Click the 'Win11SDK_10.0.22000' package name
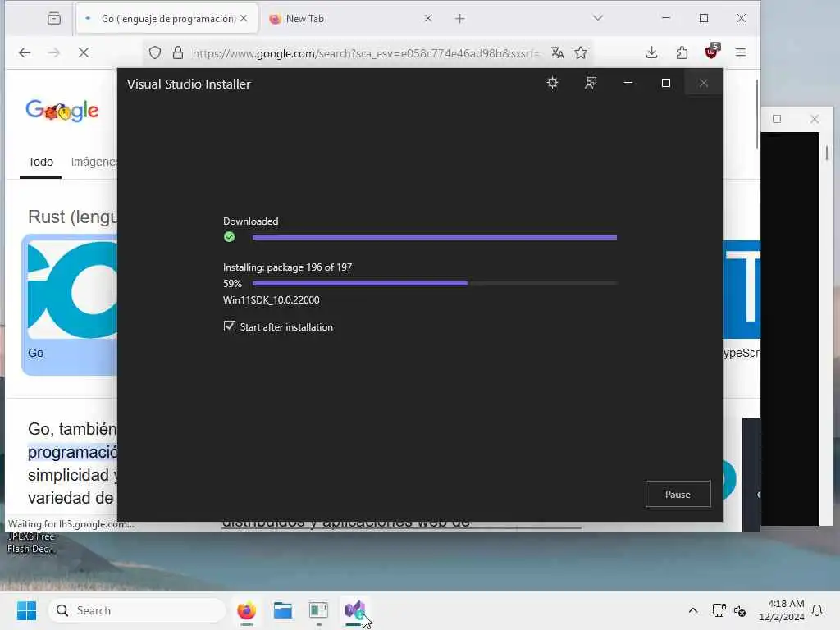Image resolution: width=840 pixels, height=630 pixels. [271, 300]
